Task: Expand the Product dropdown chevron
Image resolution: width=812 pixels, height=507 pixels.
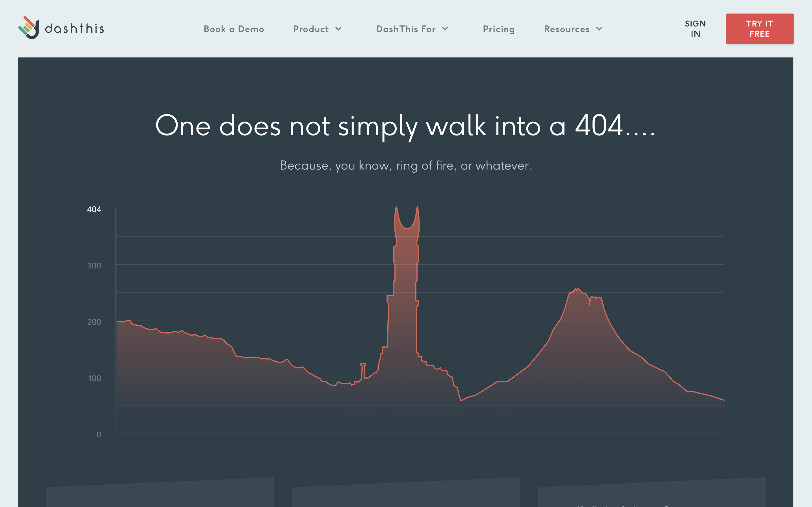Action: (x=339, y=29)
